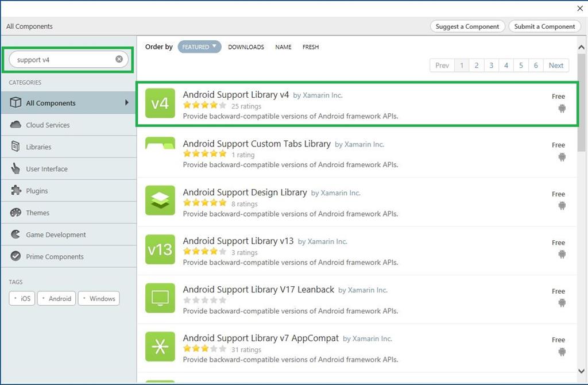Click the scrollbar up arrow
Screen dimensions: 588x385
[581, 47]
